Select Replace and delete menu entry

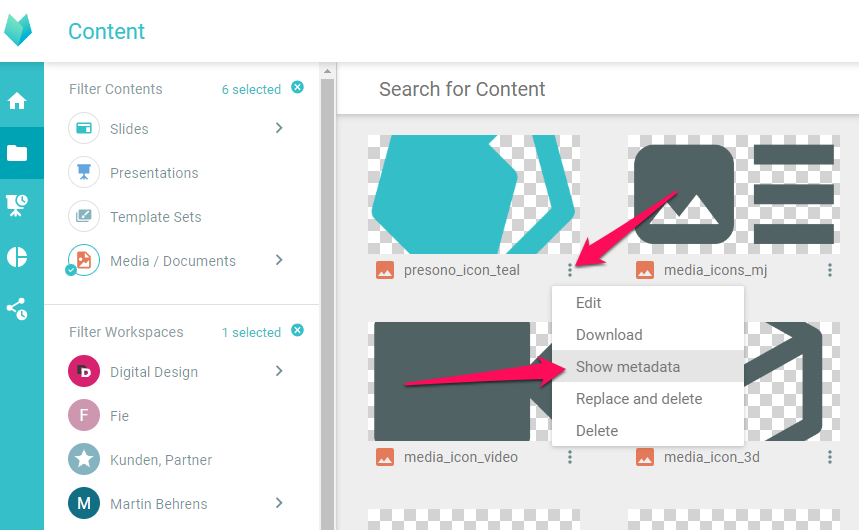click(639, 399)
